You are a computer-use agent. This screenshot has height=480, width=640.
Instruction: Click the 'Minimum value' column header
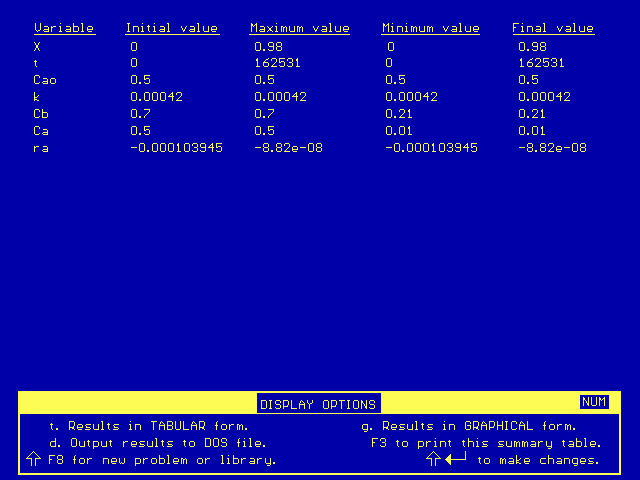click(430, 28)
